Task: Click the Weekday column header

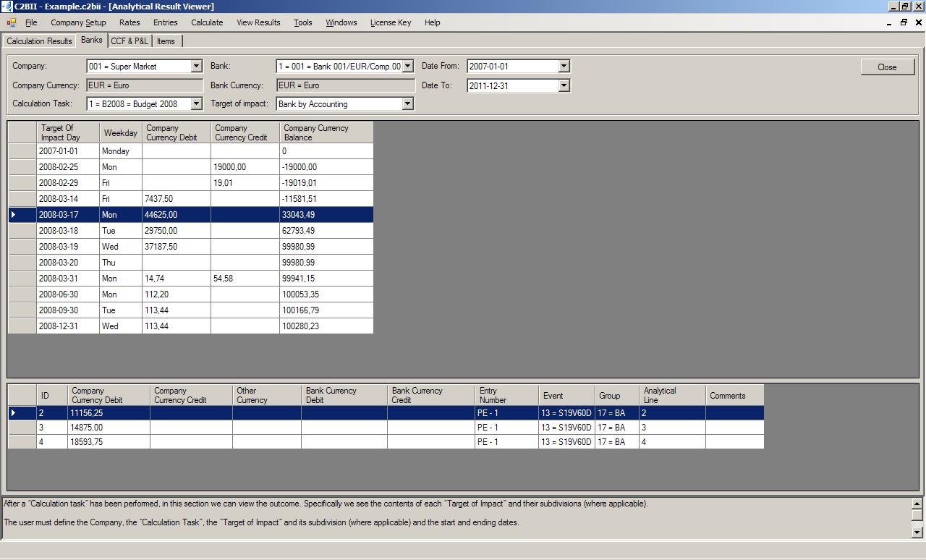Action: 121,132
